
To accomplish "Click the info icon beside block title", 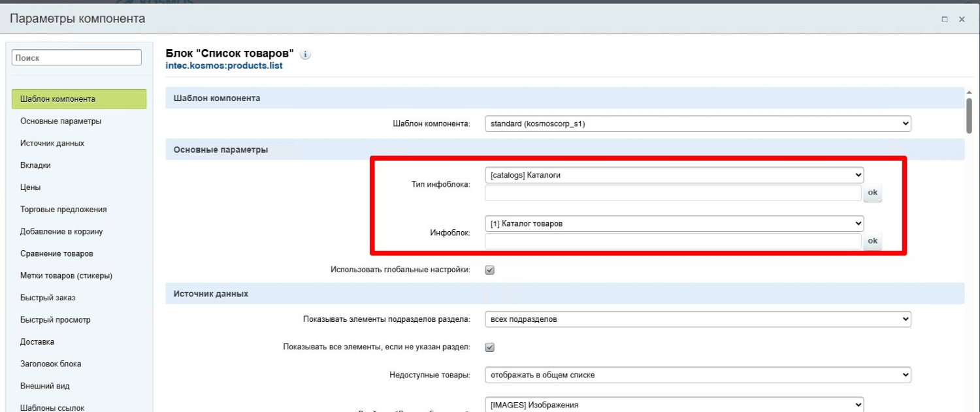I will pyautogui.click(x=304, y=55).
